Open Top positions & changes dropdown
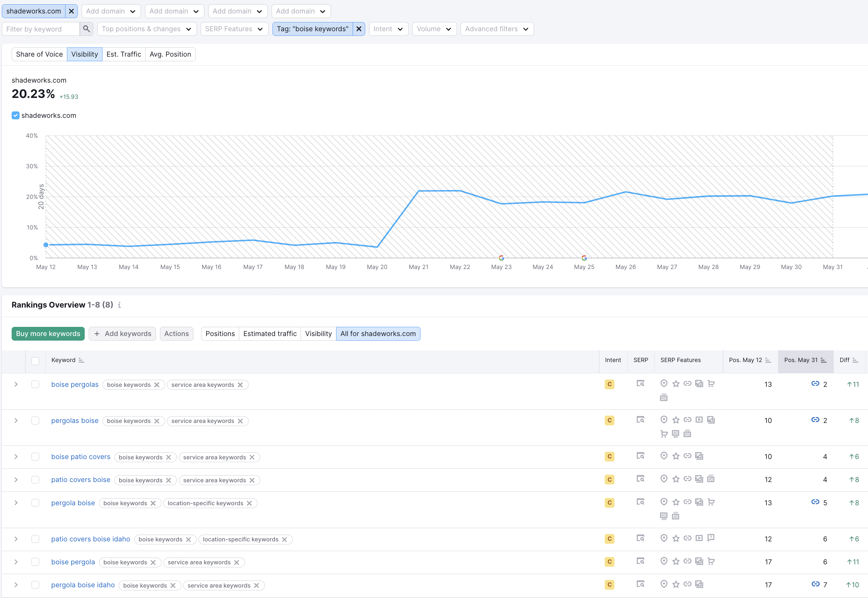The width and height of the screenshot is (868, 598). (x=147, y=29)
